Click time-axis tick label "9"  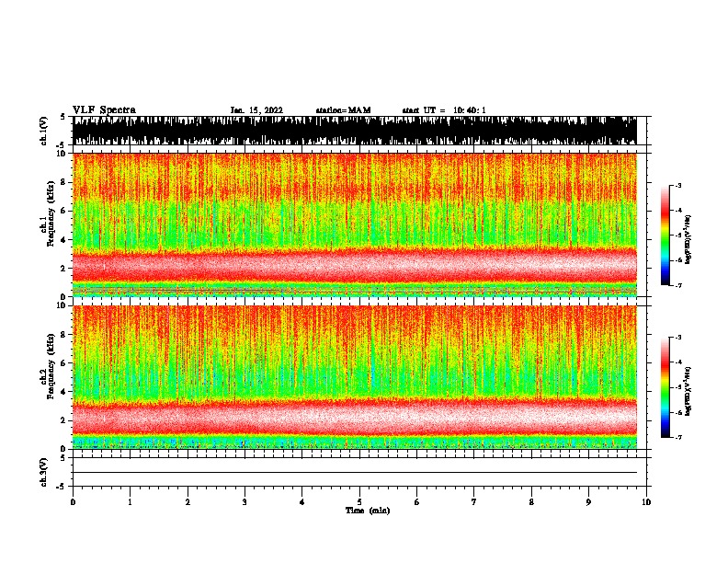tap(588, 502)
